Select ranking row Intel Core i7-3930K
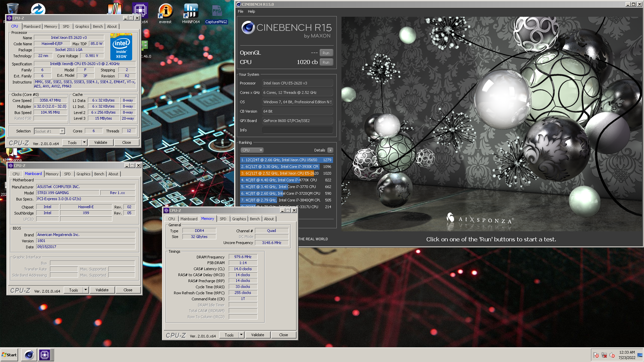The image size is (644, 362). pos(286,167)
